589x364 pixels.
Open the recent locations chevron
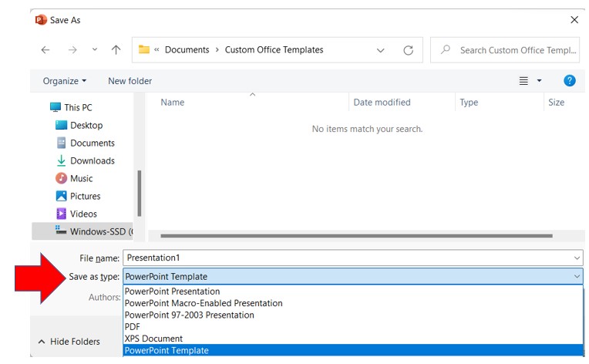pos(95,49)
